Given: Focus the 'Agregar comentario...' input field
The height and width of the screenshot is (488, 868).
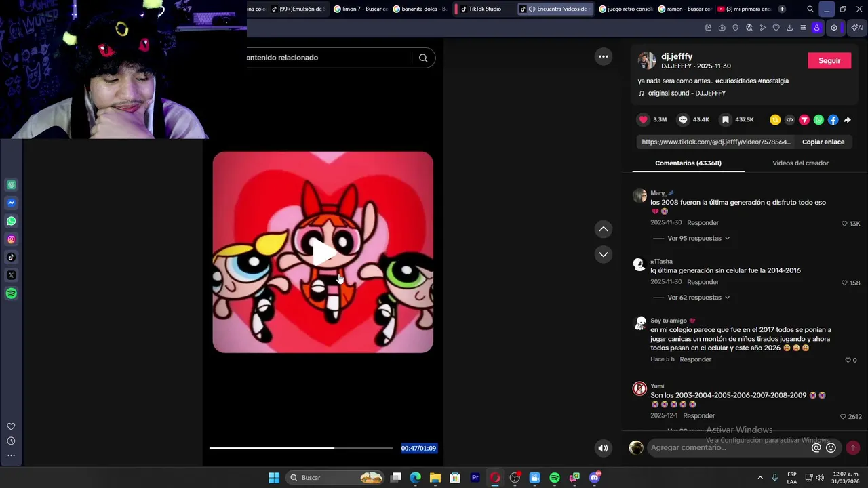Looking at the screenshot, I should pyautogui.click(x=729, y=447).
